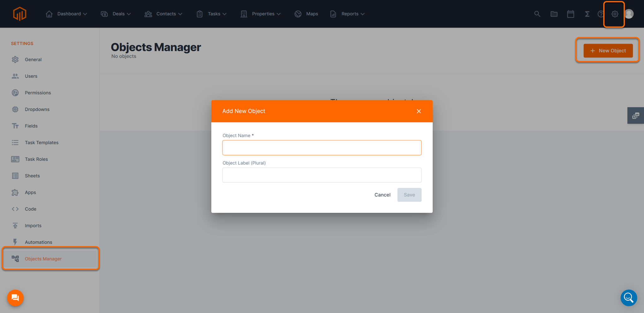Click the magnifier icon at bottom right

tap(629, 298)
